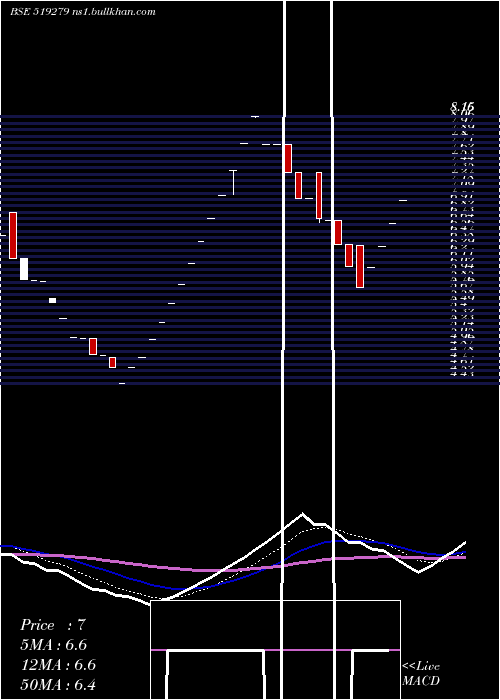Click the '<<Live MACD' label

click(x=421, y=673)
